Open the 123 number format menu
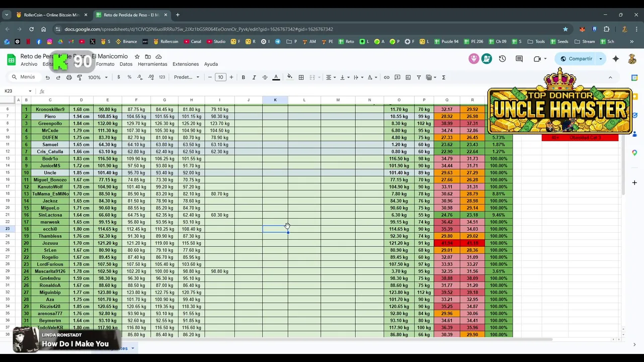 (x=162, y=77)
